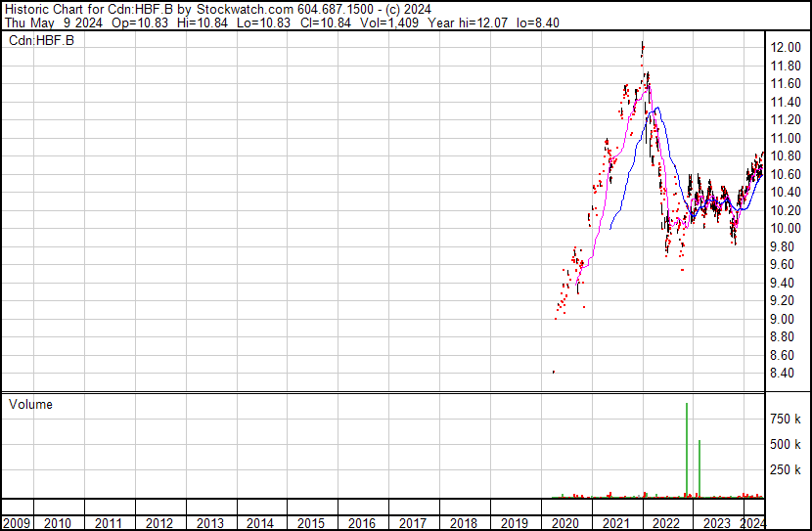Click the 12.00 price axis label

pos(787,48)
